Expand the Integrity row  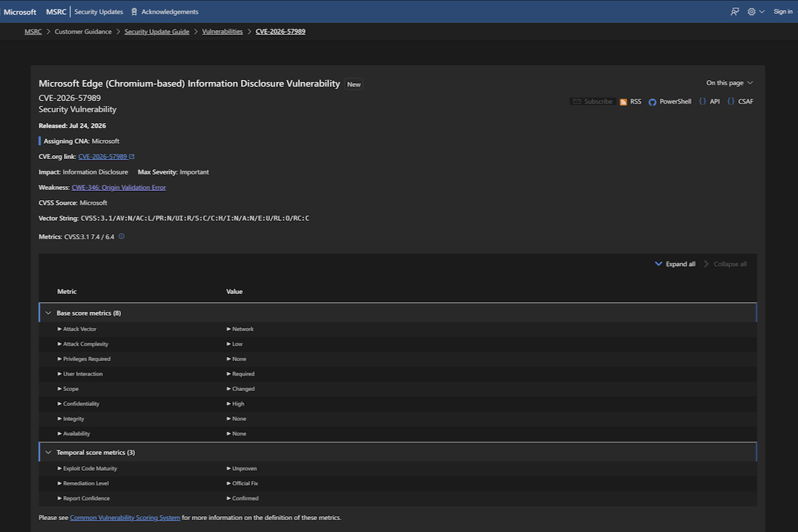[x=70, y=419]
